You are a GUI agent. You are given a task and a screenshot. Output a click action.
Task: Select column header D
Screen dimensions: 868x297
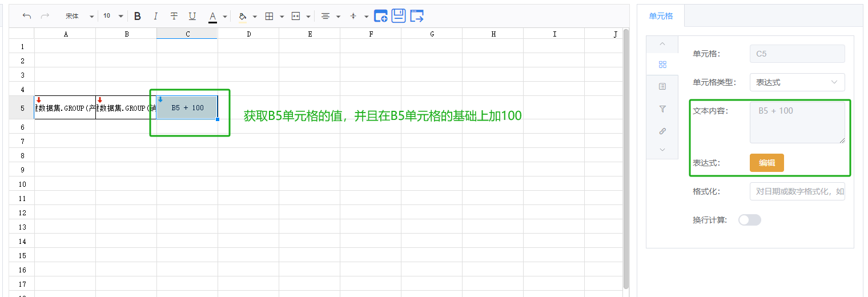click(x=248, y=34)
